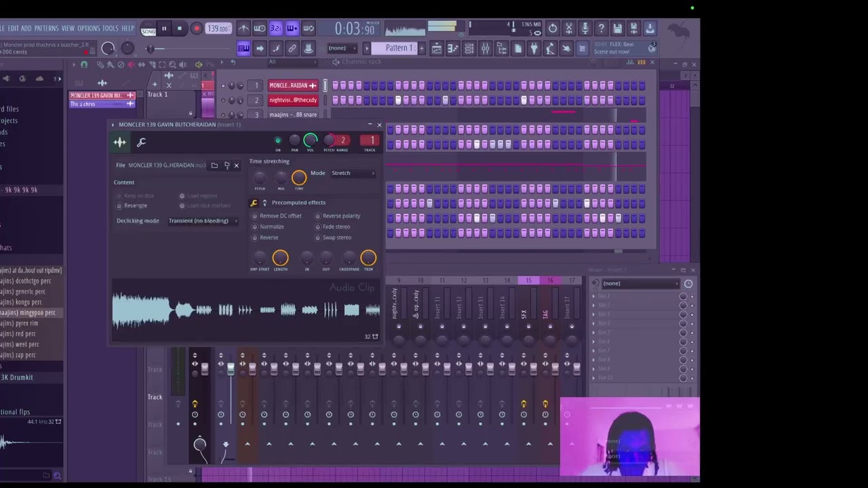868x488 pixels.
Task: Toggle the typing keyboard to piano icon
Action: tap(243, 48)
